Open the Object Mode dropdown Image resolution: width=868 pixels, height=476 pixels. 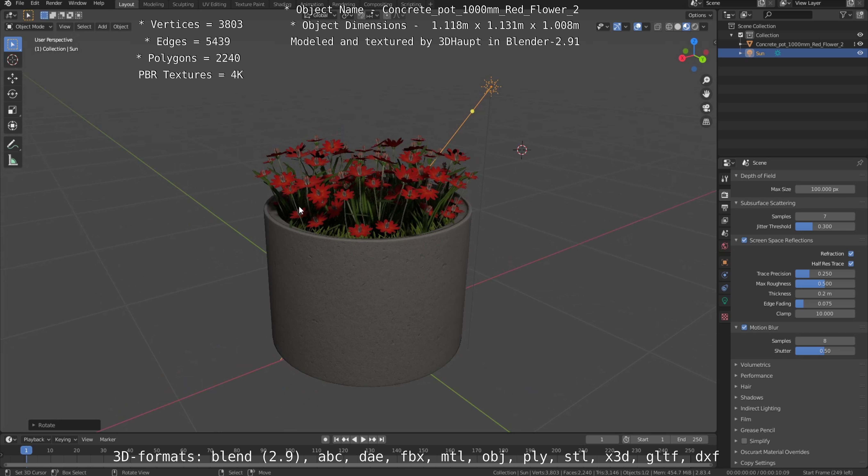tap(29, 27)
